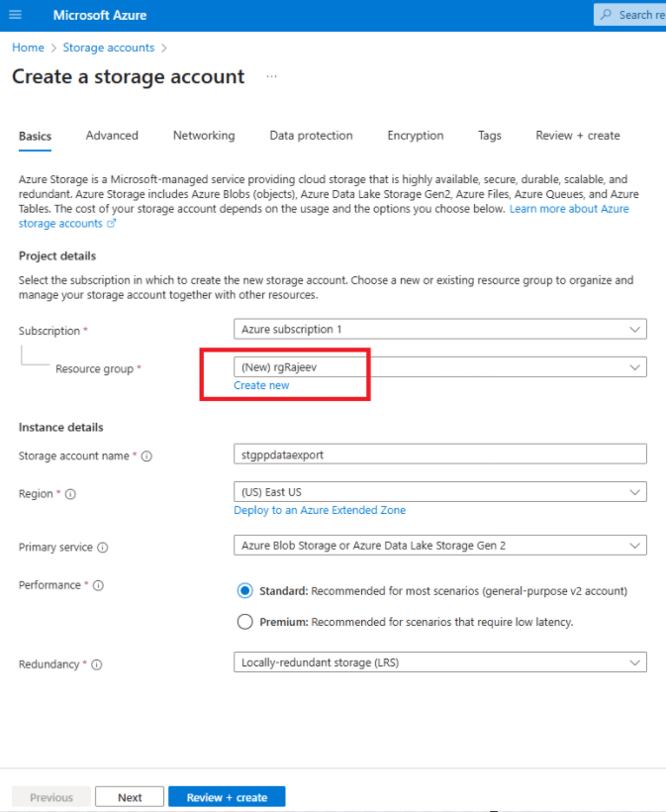Click the Review + create button

(227, 797)
